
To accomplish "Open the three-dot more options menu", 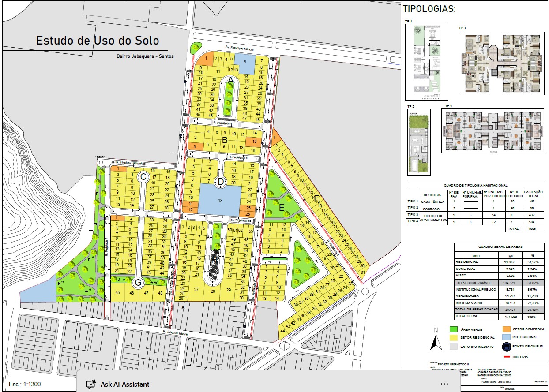I will (x=444, y=384).
